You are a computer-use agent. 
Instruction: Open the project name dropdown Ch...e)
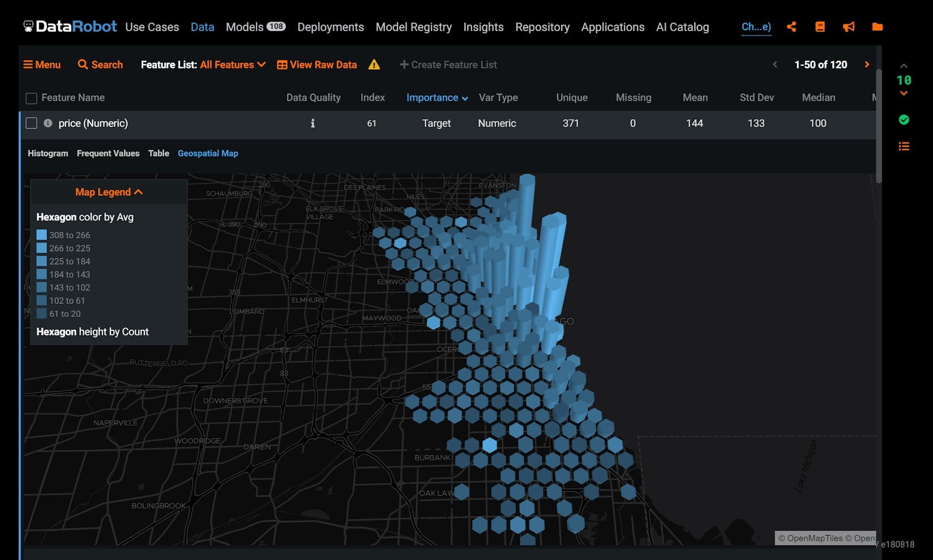click(756, 27)
